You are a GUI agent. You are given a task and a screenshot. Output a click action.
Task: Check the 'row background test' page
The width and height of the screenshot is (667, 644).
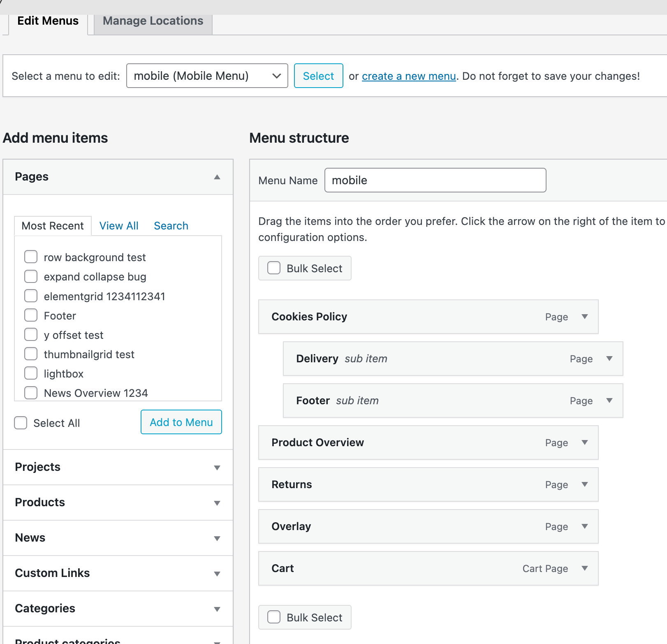tap(31, 257)
